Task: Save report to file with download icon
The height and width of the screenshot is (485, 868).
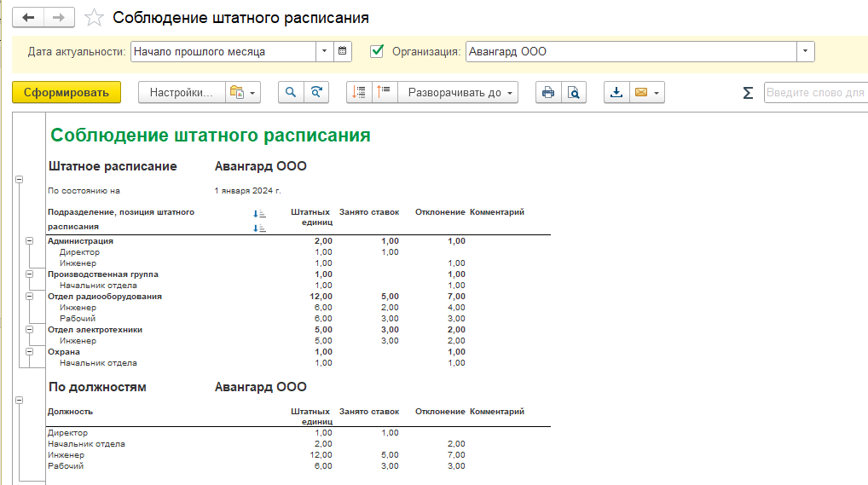Action: pos(616,92)
